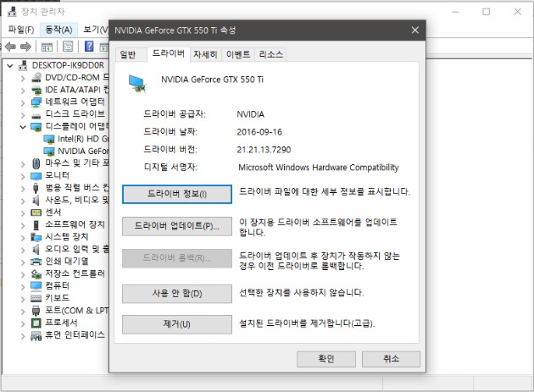Expand the IDE ATA/ATAPI node
Image resolution: width=534 pixels, height=392 pixels.
tap(23, 91)
